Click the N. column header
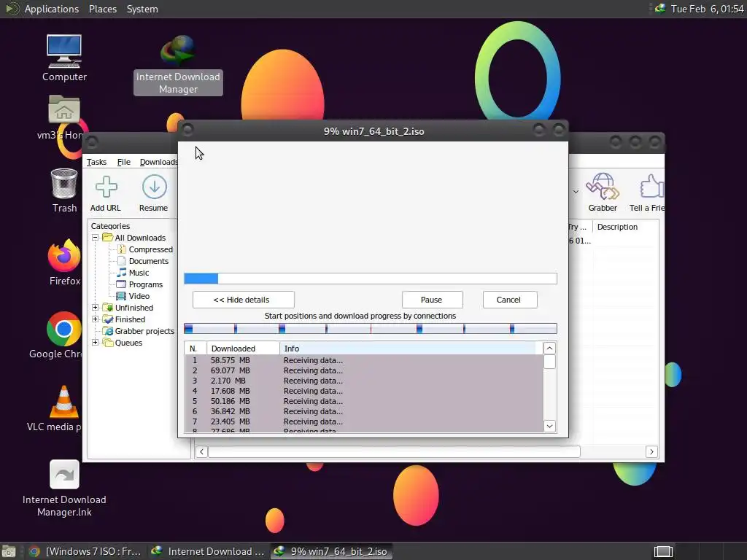Image resolution: width=747 pixels, height=560 pixels. pyautogui.click(x=196, y=349)
